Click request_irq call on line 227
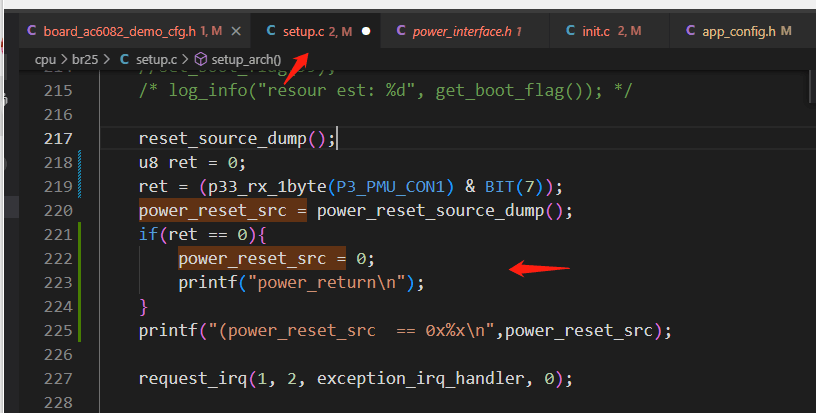The image size is (816, 413). pyautogui.click(x=193, y=379)
